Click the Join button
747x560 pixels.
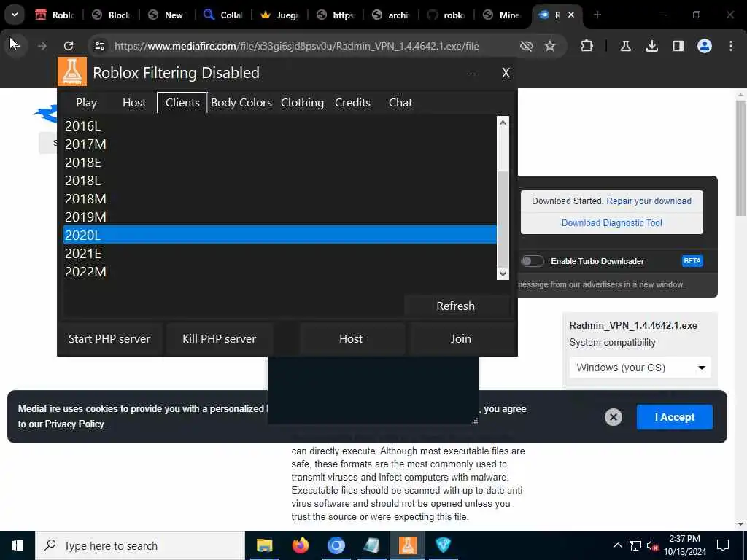[461, 338]
